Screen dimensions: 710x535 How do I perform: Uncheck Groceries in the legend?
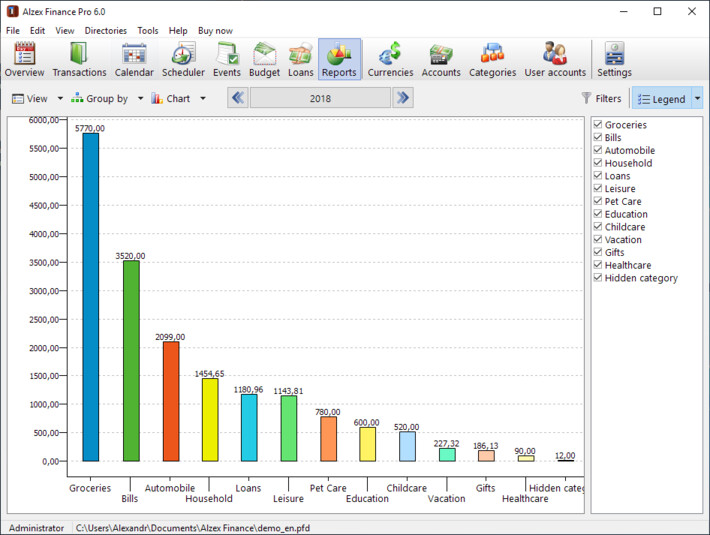pos(598,124)
